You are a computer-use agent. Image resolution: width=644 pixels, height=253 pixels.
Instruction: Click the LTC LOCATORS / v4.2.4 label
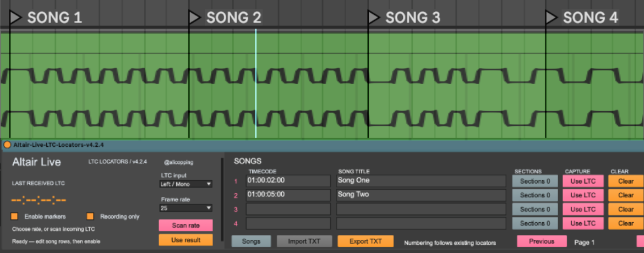[x=117, y=162]
